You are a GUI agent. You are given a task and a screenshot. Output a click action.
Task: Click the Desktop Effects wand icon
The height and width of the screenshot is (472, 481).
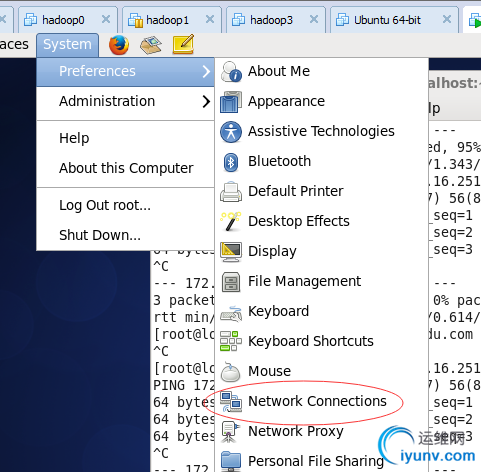(231, 221)
